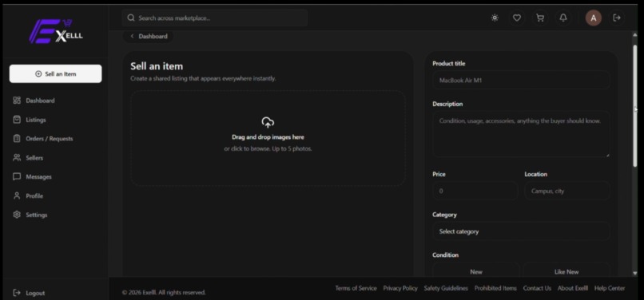Toggle light theme sun icon

coord(495,18)
